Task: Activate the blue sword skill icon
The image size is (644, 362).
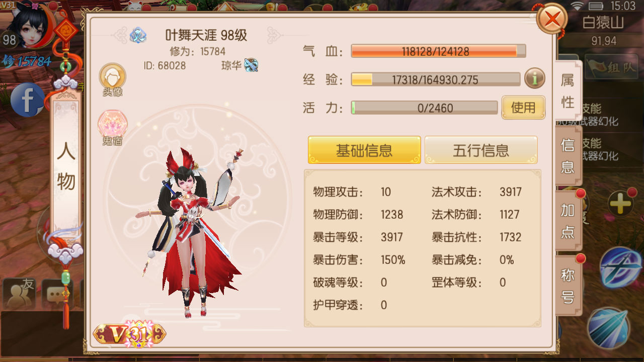Action: 620,267
